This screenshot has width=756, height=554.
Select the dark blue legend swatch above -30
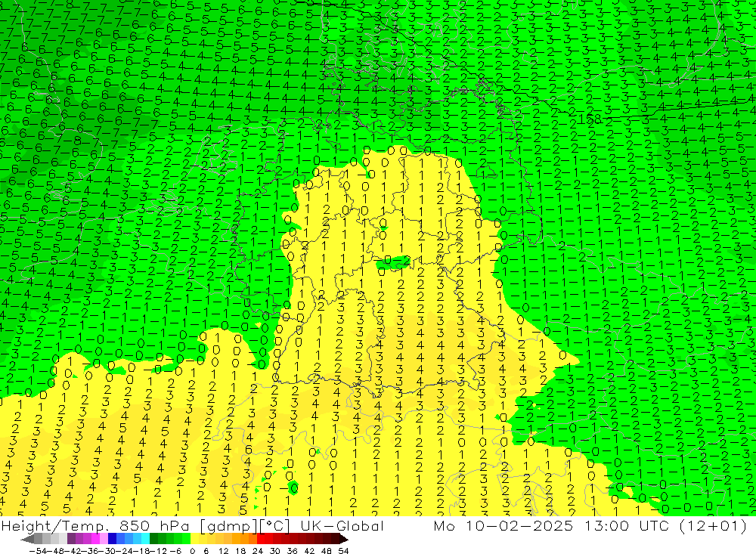(112, 539)
